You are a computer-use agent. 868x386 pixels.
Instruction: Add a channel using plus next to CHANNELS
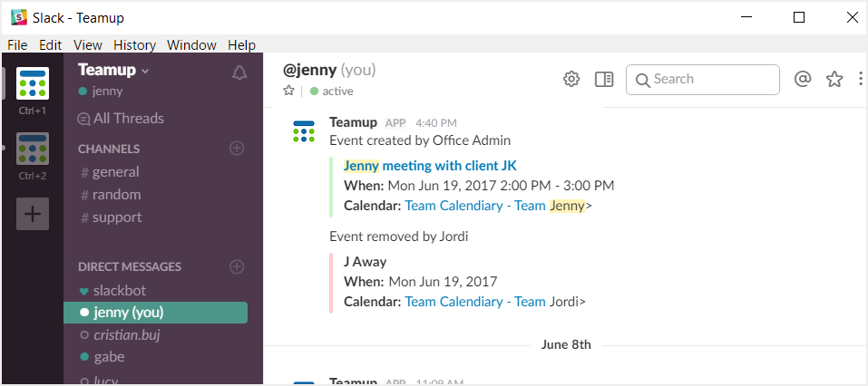point(237,149)
